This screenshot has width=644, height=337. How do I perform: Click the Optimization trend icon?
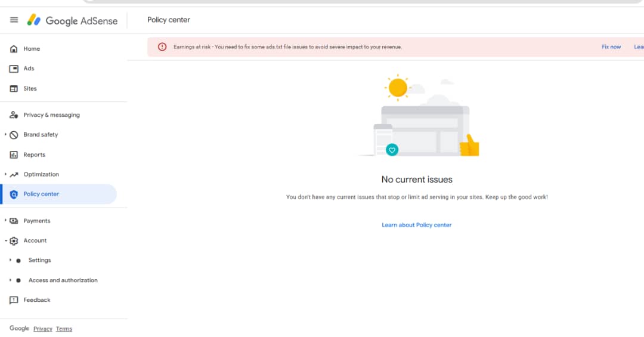(x=14, y=175)
